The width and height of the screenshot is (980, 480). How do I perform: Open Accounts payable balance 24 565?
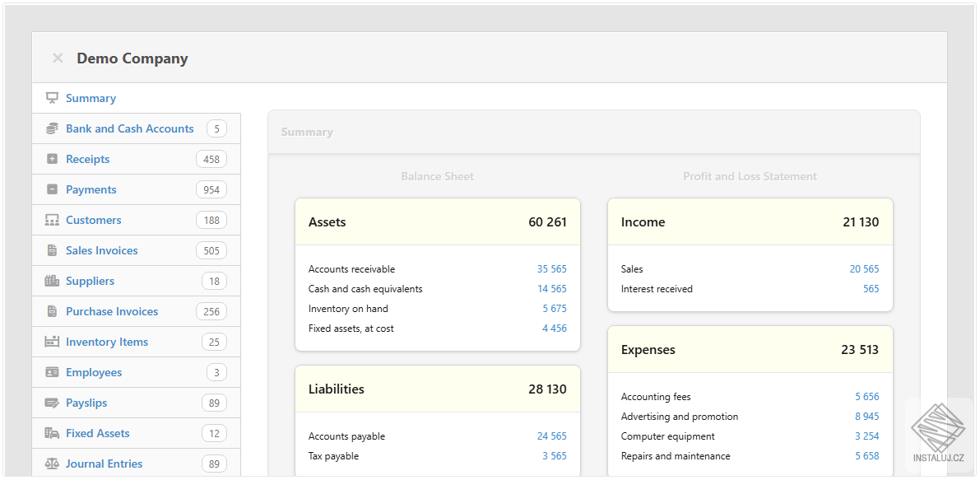point(551,436)
